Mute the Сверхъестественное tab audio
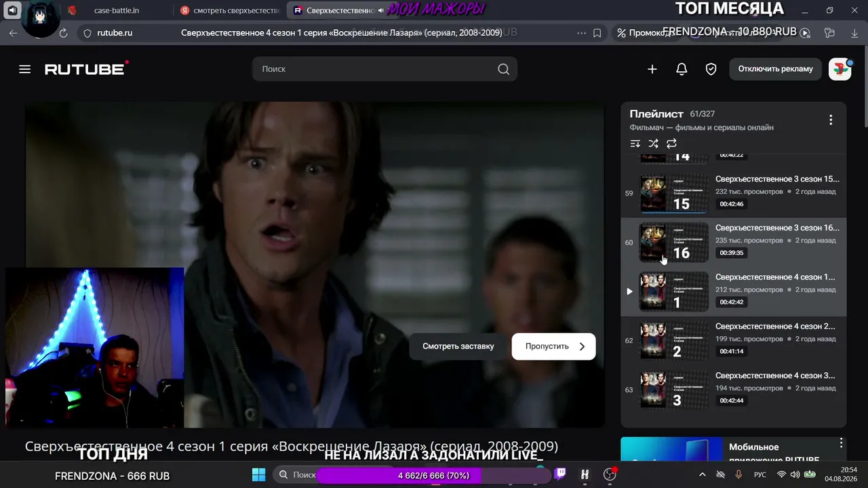Image resolution: width=868 pixels, height=488 pixels. (380, 11)
